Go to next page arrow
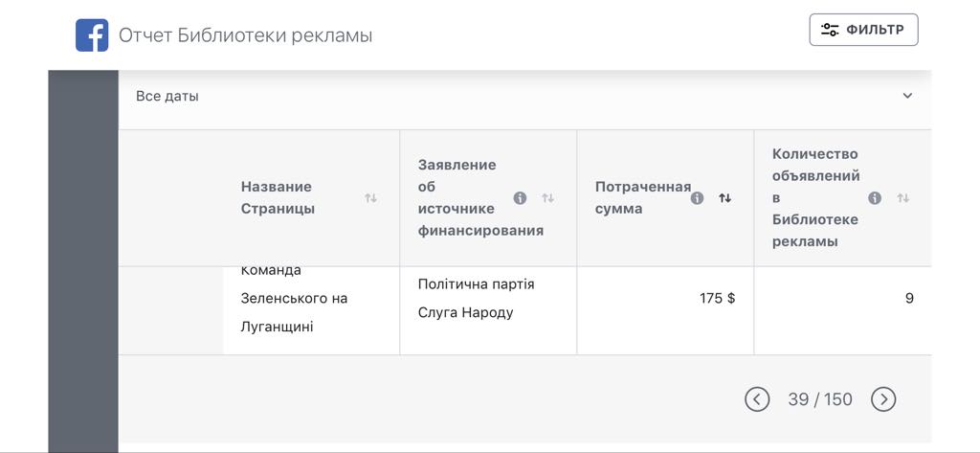The height and width of the screenshot is (453, 980). click(x=883, y=398)
